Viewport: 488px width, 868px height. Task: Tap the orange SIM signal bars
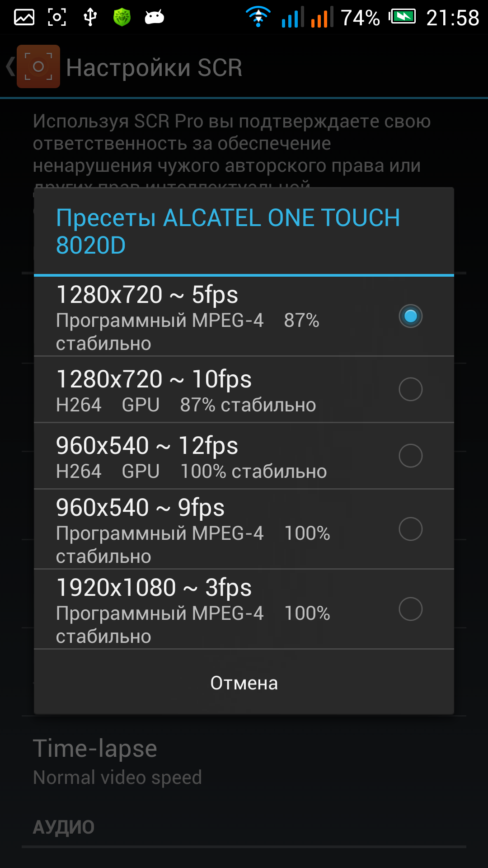(322, 18)
